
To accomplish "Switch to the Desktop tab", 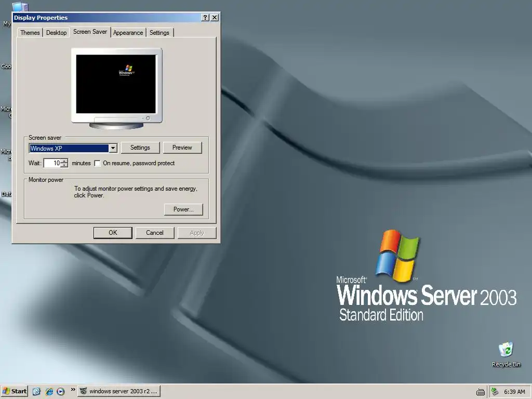I will click(56, 33).
